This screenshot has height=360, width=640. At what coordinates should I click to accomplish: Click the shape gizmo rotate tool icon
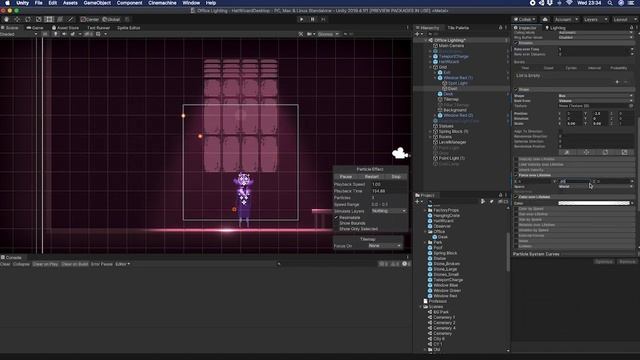(x=605, y=152)
